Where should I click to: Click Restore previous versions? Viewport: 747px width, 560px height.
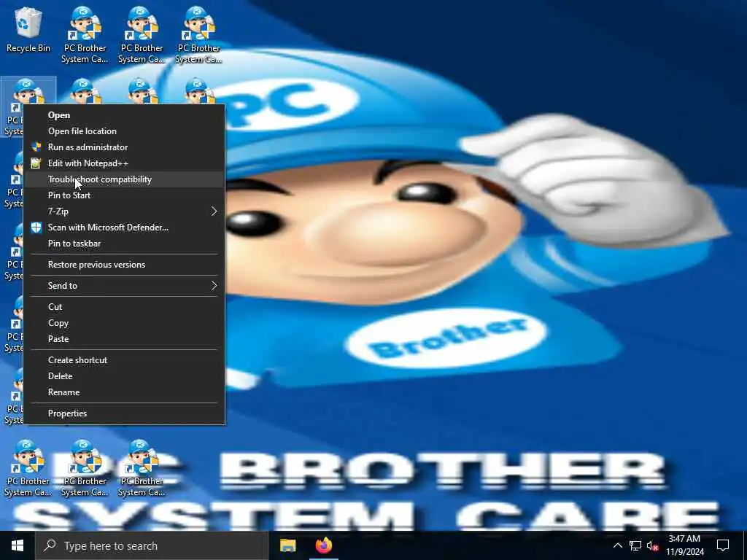[x=124, y=265]
